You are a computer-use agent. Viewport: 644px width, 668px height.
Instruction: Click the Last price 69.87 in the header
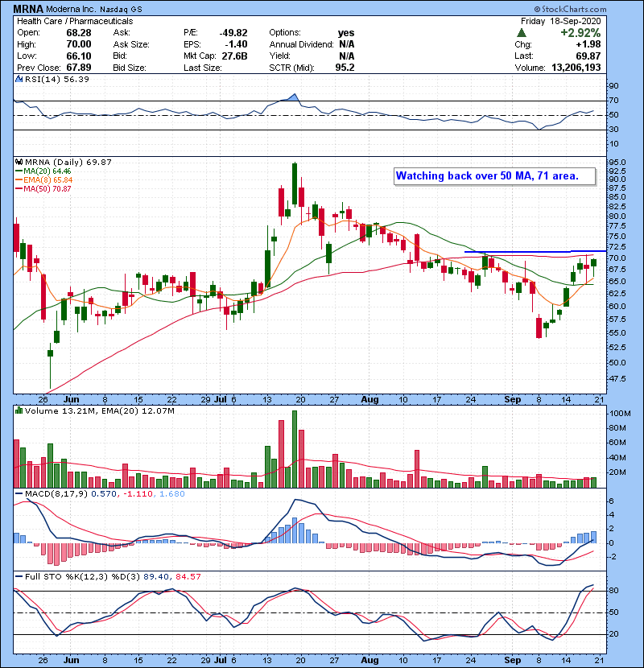[588, 56]
